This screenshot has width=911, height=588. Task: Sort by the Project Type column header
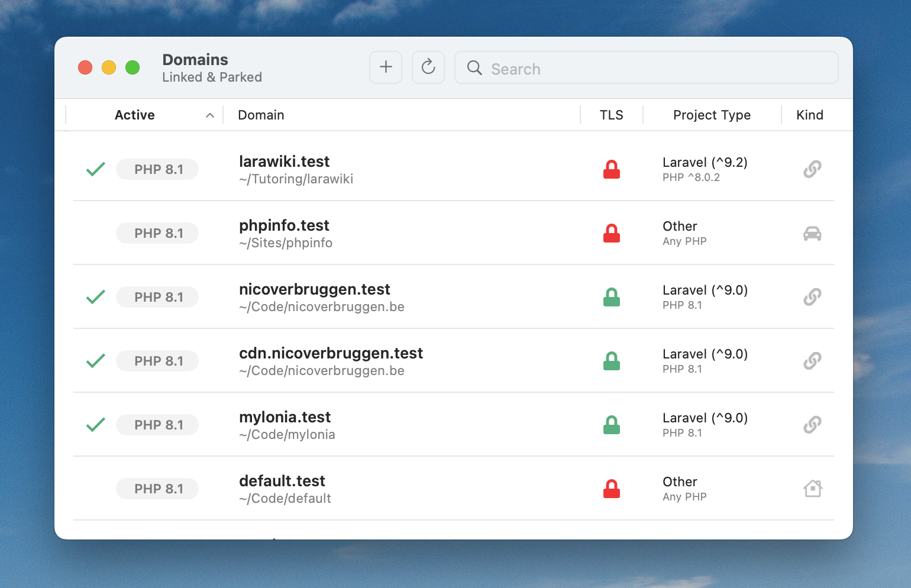(712, 115)
